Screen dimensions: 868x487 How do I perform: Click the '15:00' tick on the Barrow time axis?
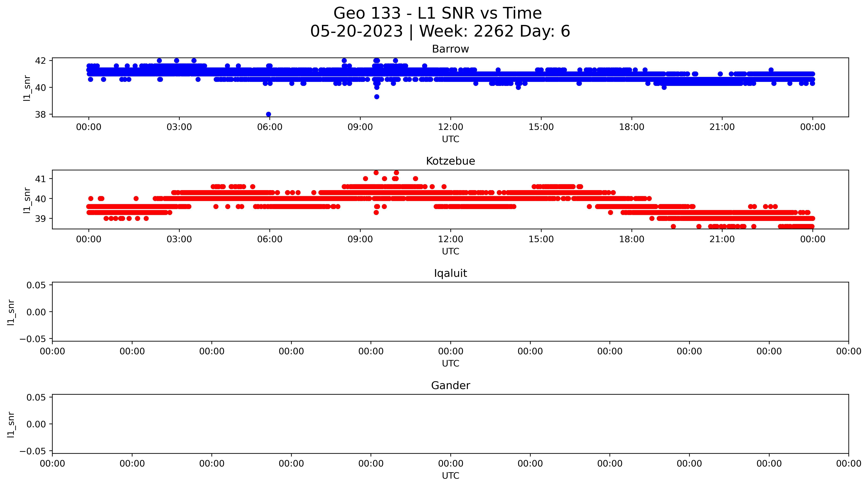(541, 127)
